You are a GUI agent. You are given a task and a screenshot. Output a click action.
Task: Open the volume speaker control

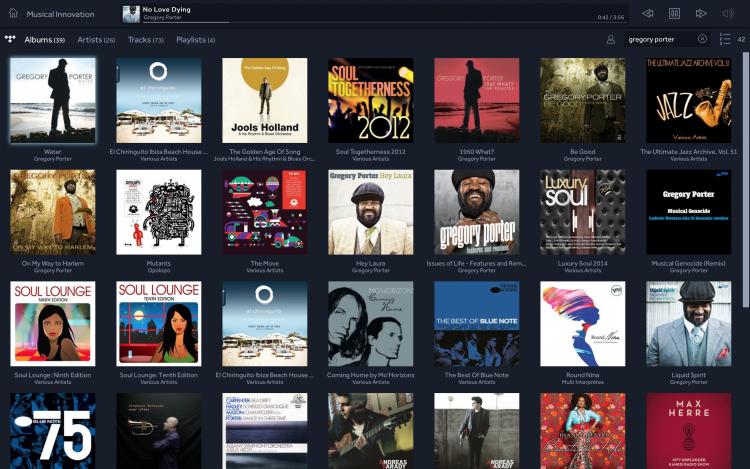coord(728,13)
